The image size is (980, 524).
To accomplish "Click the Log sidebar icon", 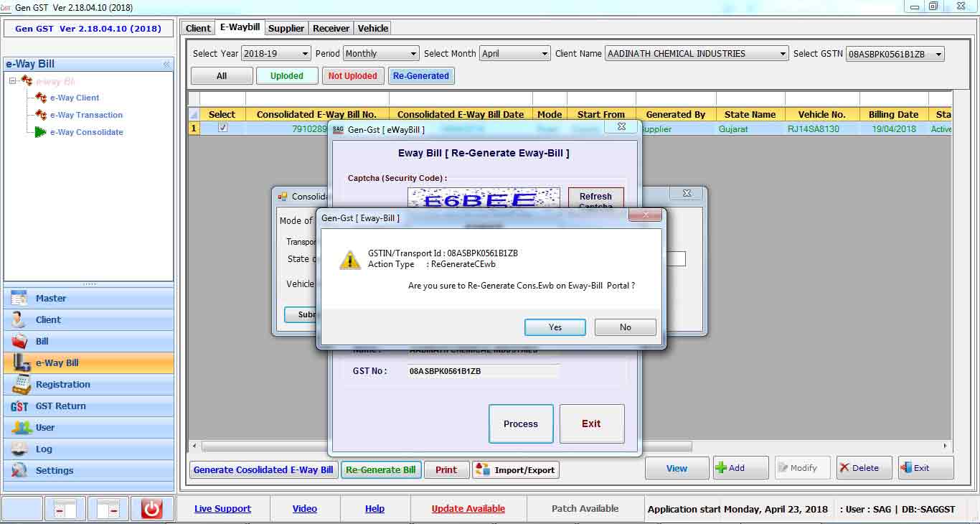I will [x=20, y=449].
